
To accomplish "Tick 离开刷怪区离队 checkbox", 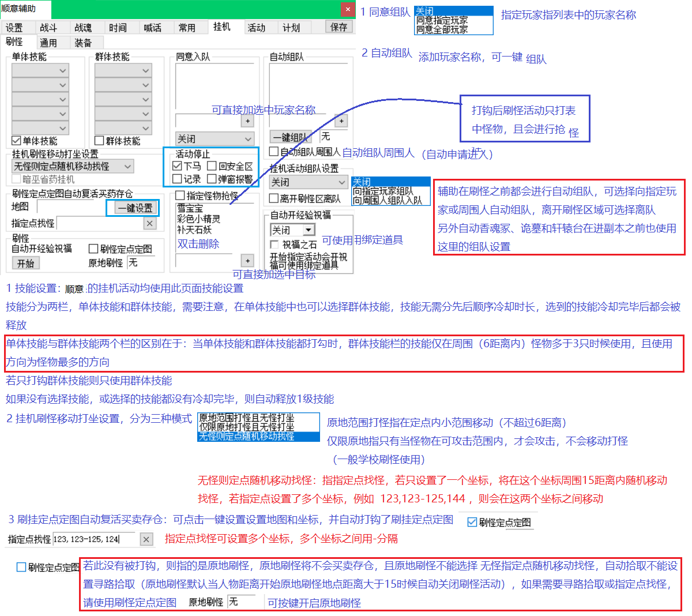I will tap(274, 198).
